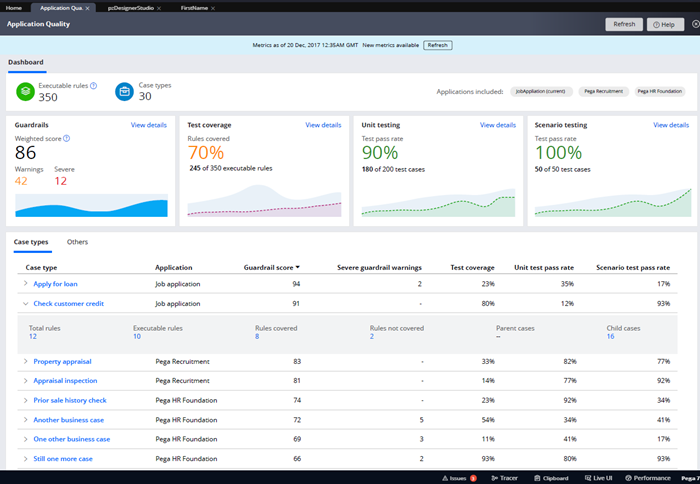Image resolution: width=700 pixels, height=484 pixels.
Task: Click the Pega HR Foundation application chip
Action: (x=660, y=92)
